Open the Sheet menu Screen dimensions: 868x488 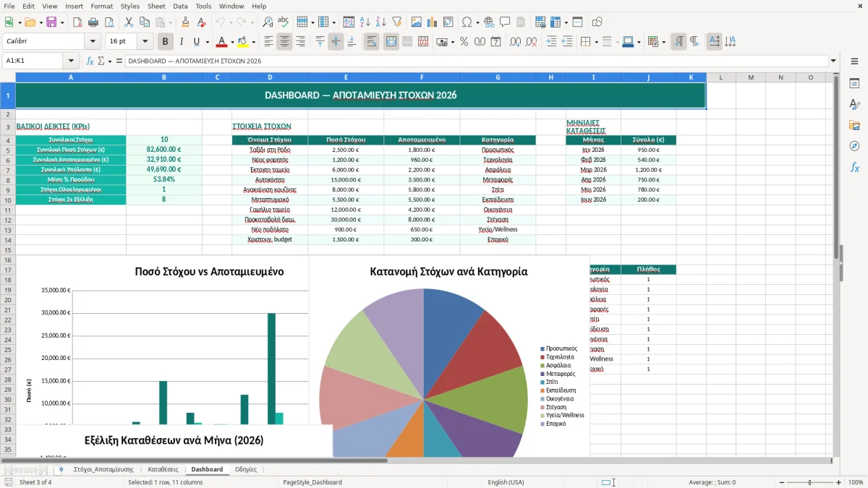156,6
